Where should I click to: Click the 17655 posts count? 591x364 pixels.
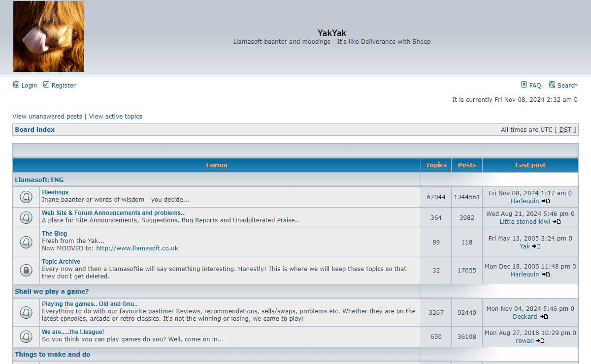click(x=467, y=271)
